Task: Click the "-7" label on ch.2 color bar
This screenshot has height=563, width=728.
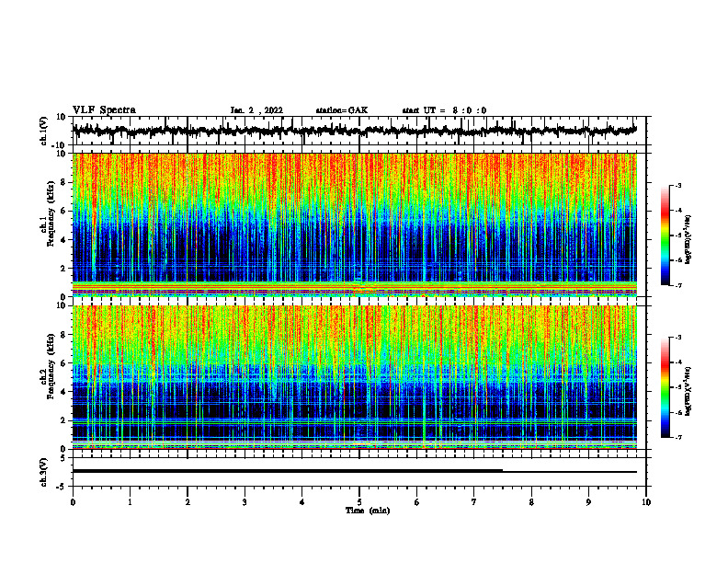Action: [678, 438]
